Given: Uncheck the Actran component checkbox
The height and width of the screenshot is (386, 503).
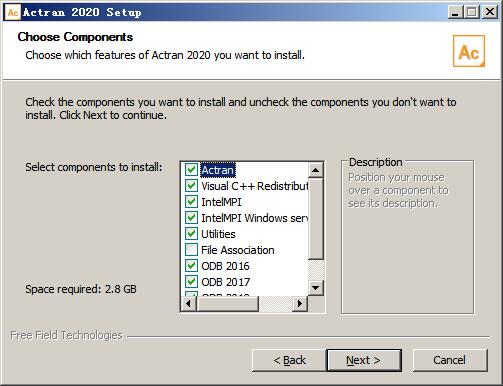Looking at the screenshot, I should [191, 170].
